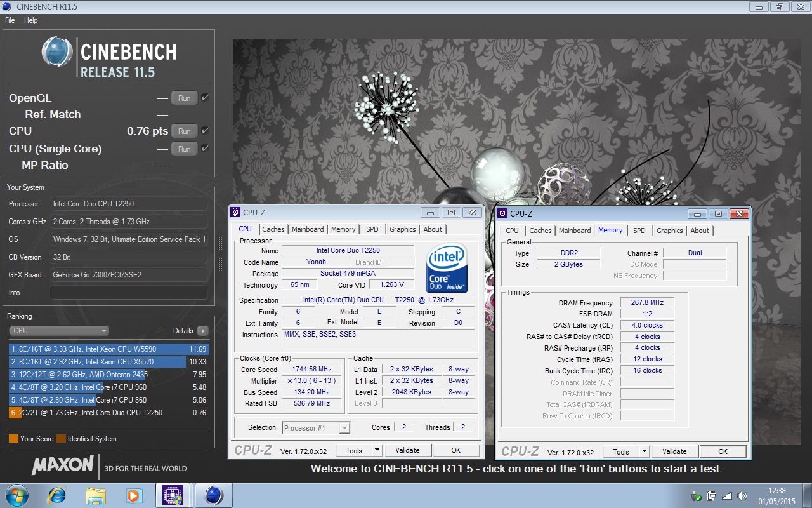The height and width of the screenshot is (508, 812).
Task: Open Memory tab in left CPU-Z window
Action: click(343, 229)
